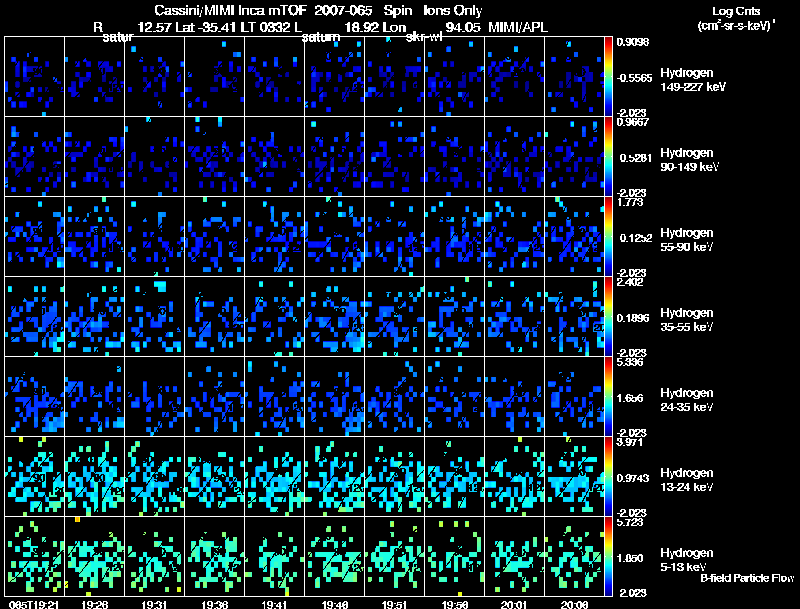Screen dimensions: 800x609
Task: Open the 5-13 keV image panel at 19:21
Action: point(35,557)
